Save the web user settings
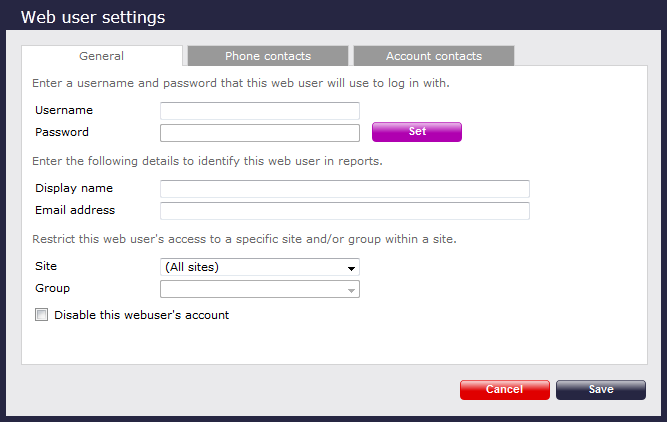 click(601, 389)
